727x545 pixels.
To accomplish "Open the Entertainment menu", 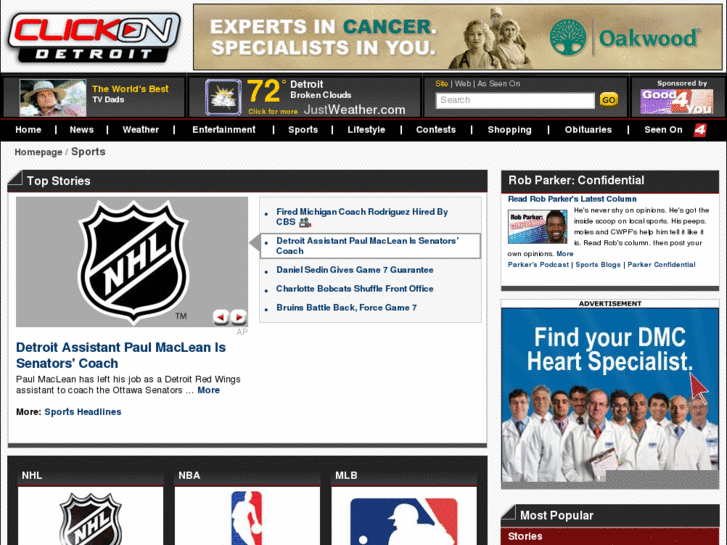I will [x=224, y=130].
